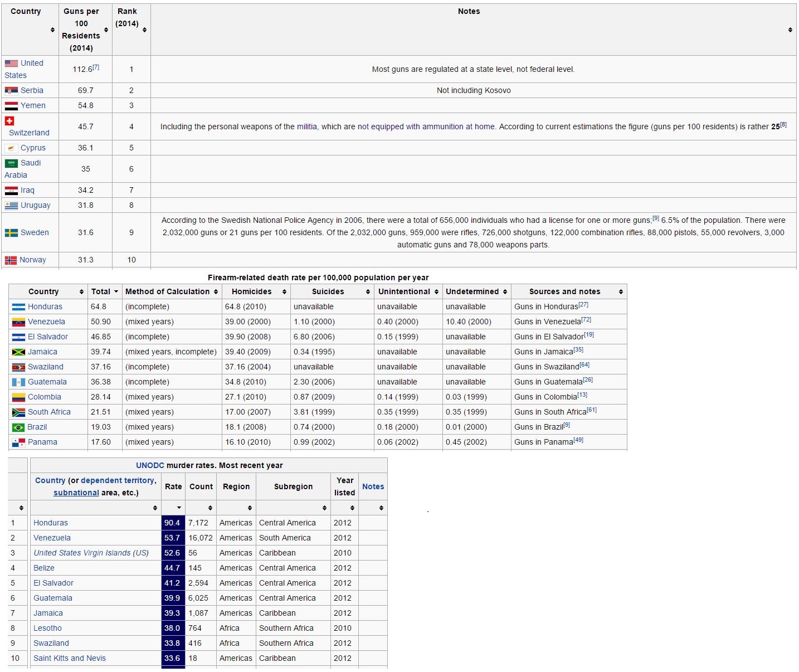This screenshot has width=799, height=672.
Task: Click the United States flag icon
Action: 11,64
